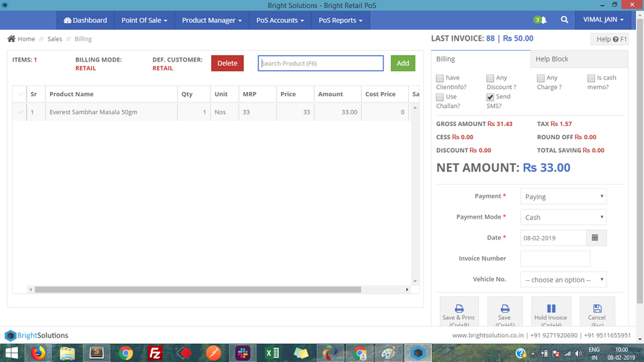Click the table's horizontal scroll right arrow
Image resolution: width=644 pixels, height=362 pixels.
click(407, 290)
